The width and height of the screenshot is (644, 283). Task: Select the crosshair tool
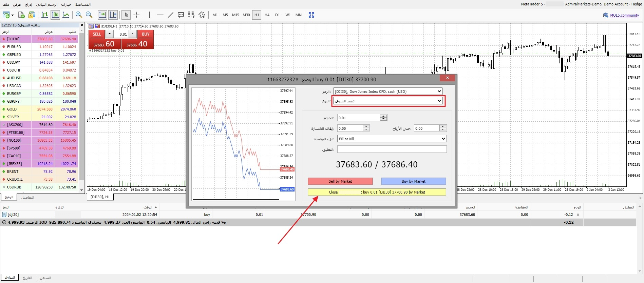(136, 15)
